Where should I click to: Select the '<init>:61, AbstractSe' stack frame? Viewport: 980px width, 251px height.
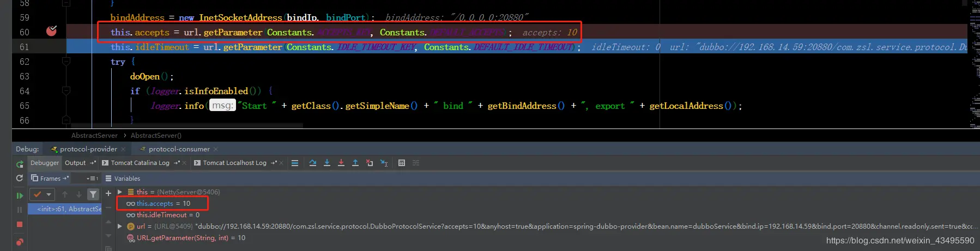click(x=65, y=209)
